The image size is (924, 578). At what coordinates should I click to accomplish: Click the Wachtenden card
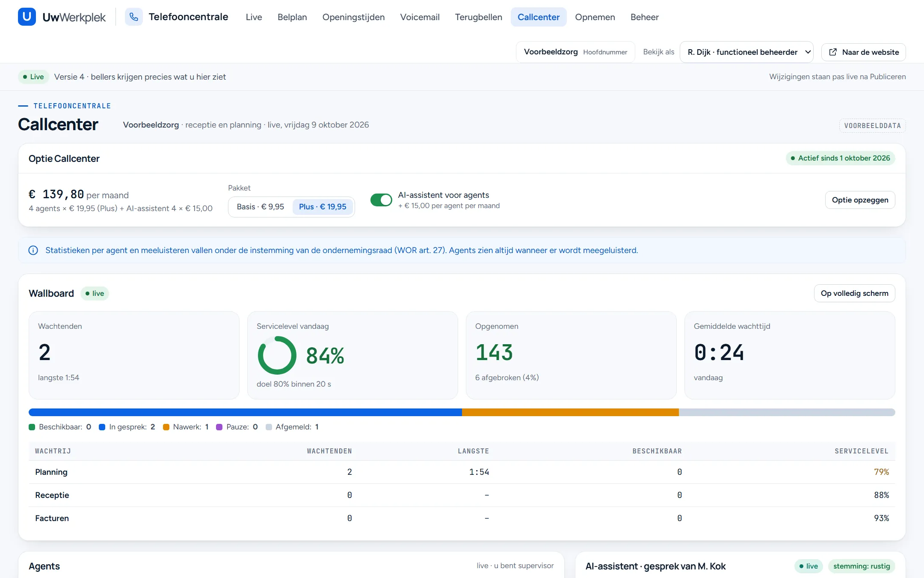tap(134, 355)
